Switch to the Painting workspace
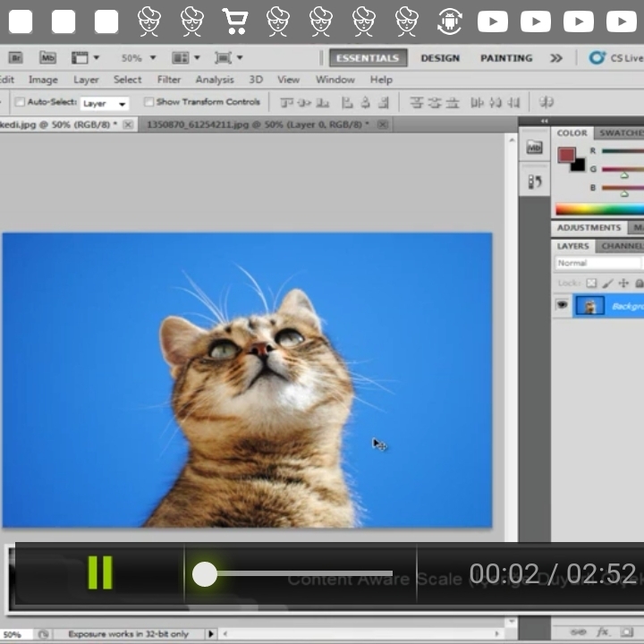644x644 pixels. pyautogui.click(x=506, y=58)
